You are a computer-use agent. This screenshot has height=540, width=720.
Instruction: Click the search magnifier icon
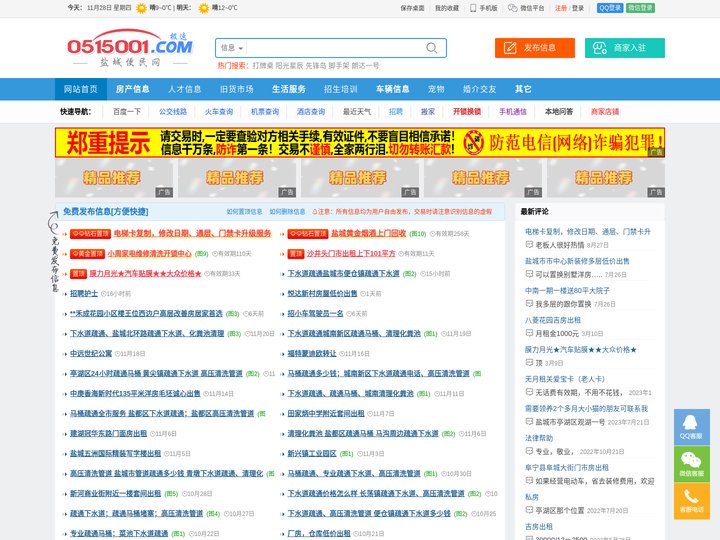(431, 48)
